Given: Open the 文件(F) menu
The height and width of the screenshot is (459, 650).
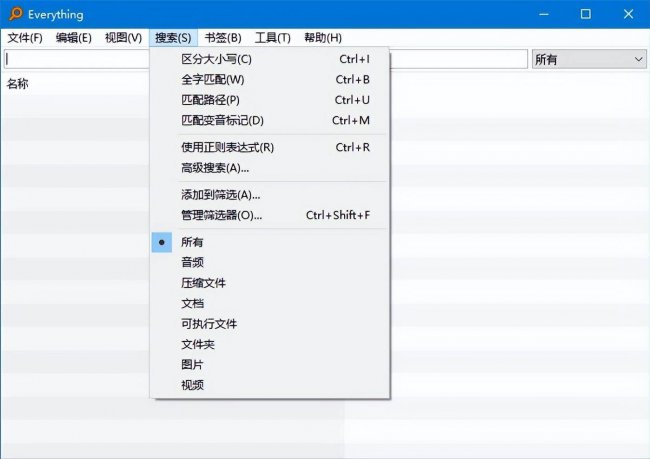Looking at the screenshot, I should click(25, 38).
